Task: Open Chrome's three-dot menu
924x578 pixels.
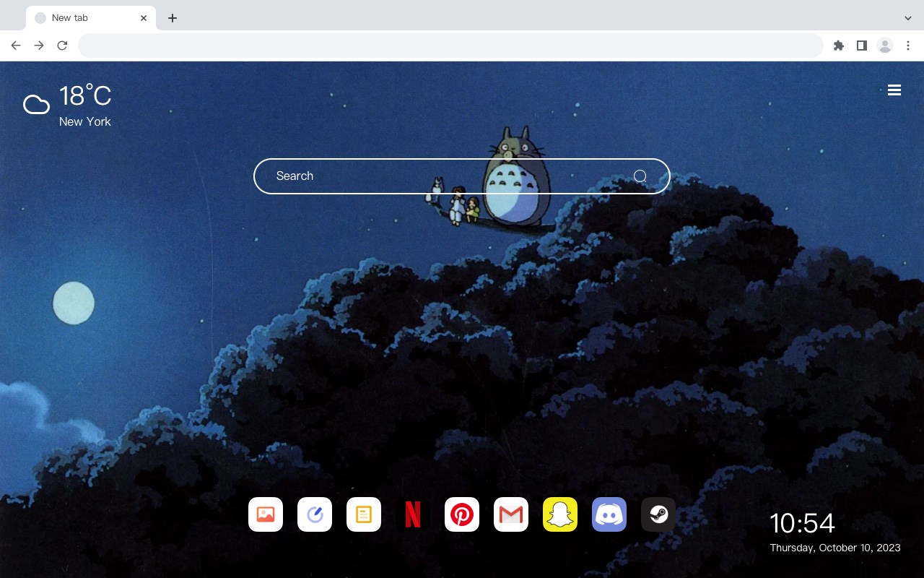Action: [x=908, y=46]
